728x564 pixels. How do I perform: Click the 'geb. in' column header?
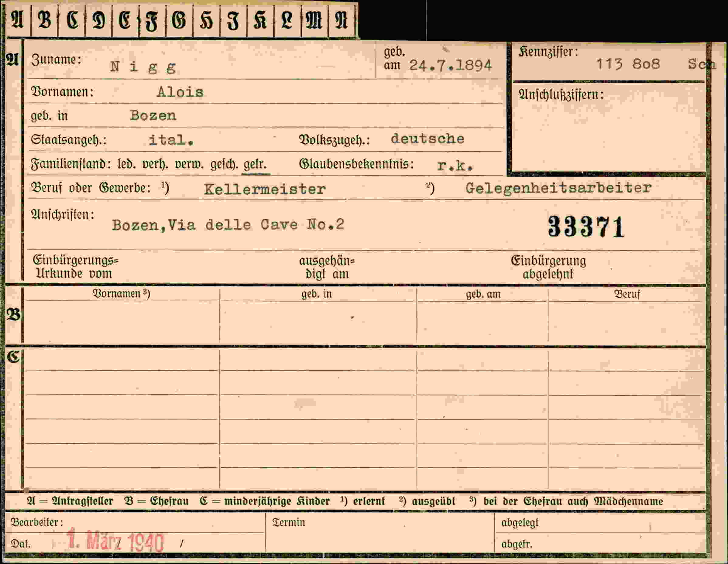pos(317,294)
